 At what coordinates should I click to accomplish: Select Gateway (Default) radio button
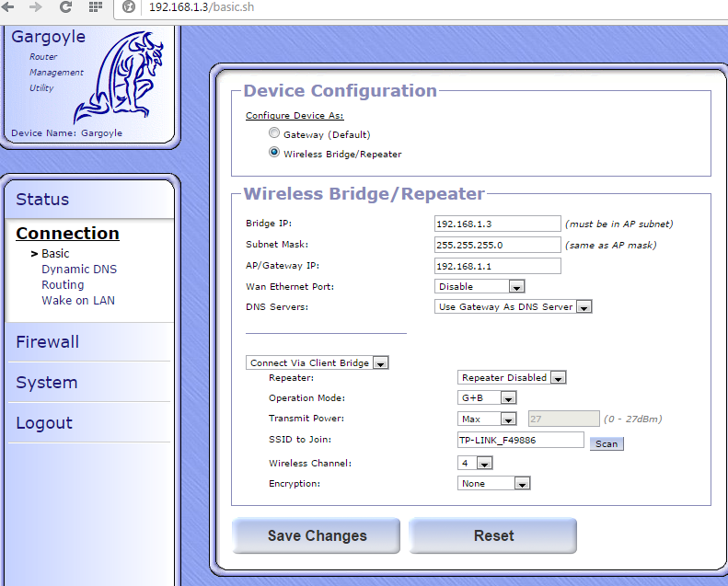(x=274, y=133)
